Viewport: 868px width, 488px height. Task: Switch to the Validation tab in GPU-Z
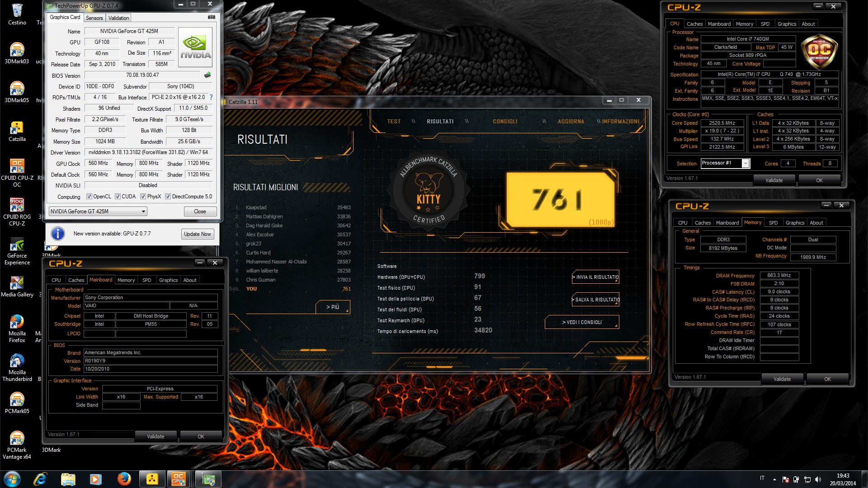click(118, 18)
